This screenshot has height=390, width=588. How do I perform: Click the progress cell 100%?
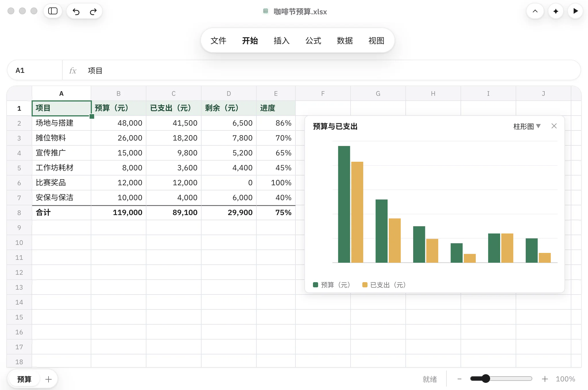[x=276, y=183]
